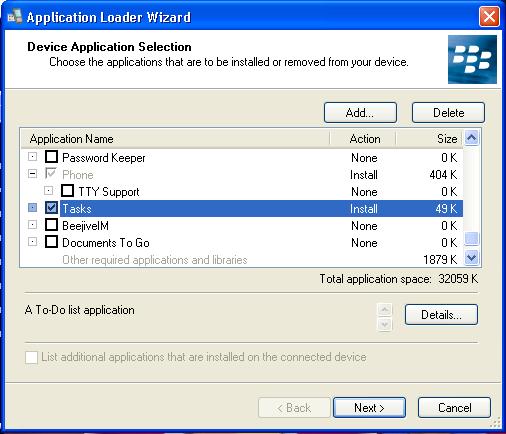
Task: Click the Install action in Phone row
Action: pos(364,175)
